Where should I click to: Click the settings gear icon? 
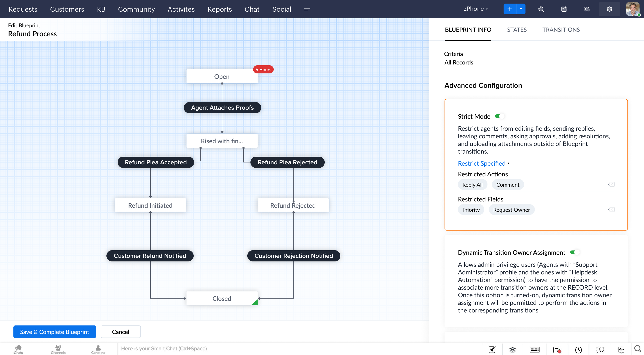pos(609,9)
